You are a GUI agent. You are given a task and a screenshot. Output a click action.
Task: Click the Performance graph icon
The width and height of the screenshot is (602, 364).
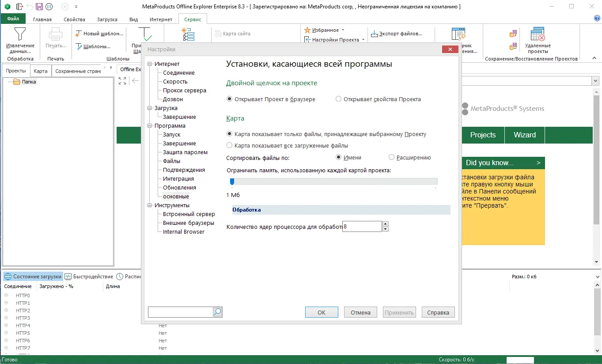[x=68, y=277]
